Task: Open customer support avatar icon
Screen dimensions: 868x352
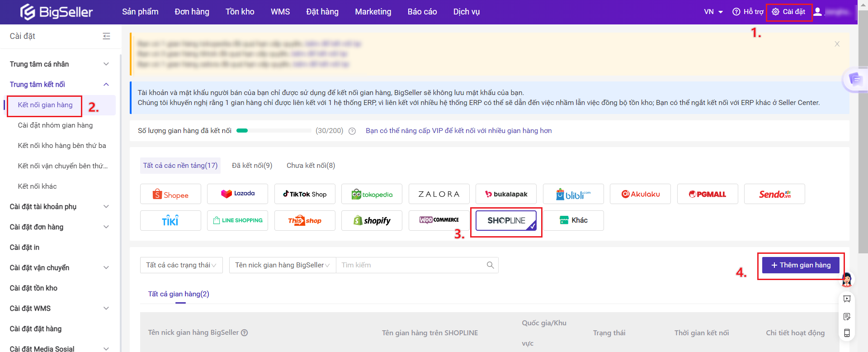Action: 847,280
